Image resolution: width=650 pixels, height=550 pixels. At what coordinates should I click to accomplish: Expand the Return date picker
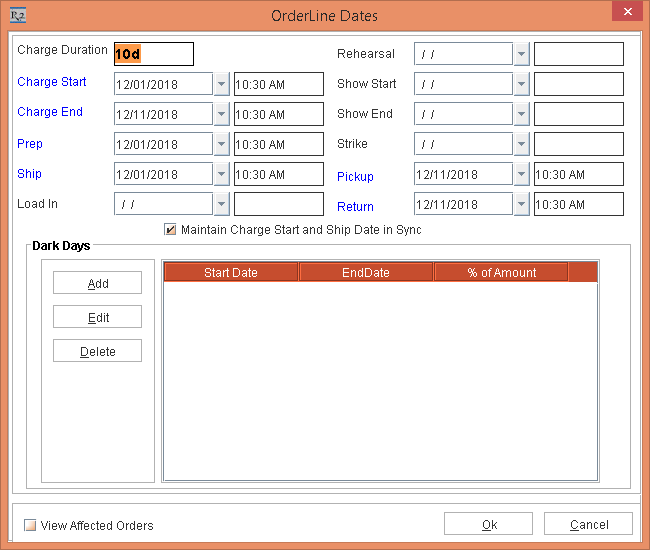click(521, 204)
